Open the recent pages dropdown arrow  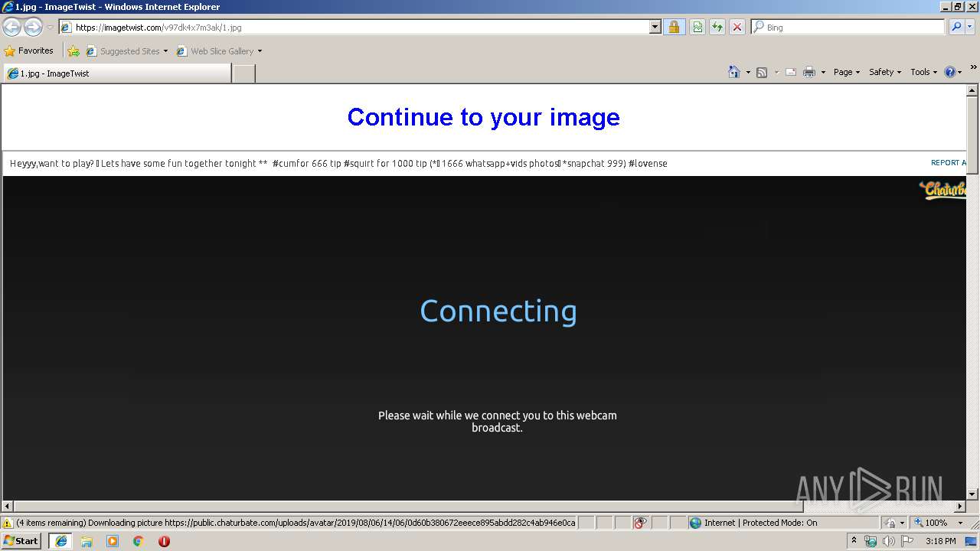pyautogui.click(x=50, y=28)
